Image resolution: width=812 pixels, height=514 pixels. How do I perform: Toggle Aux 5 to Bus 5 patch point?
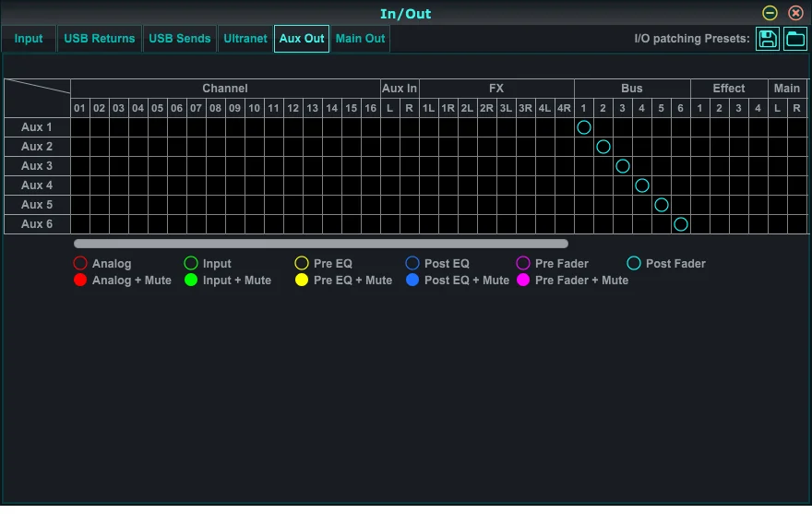(x=662, y=205)
